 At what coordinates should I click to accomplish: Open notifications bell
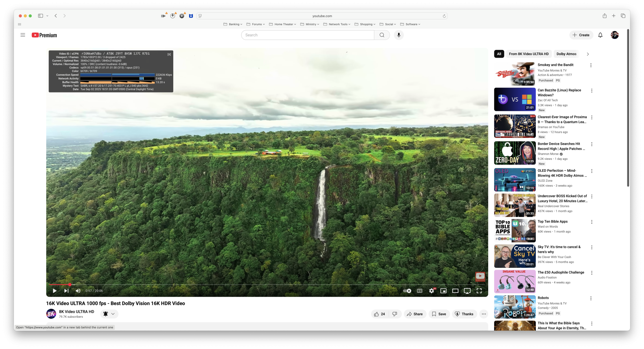coord(600,35)
